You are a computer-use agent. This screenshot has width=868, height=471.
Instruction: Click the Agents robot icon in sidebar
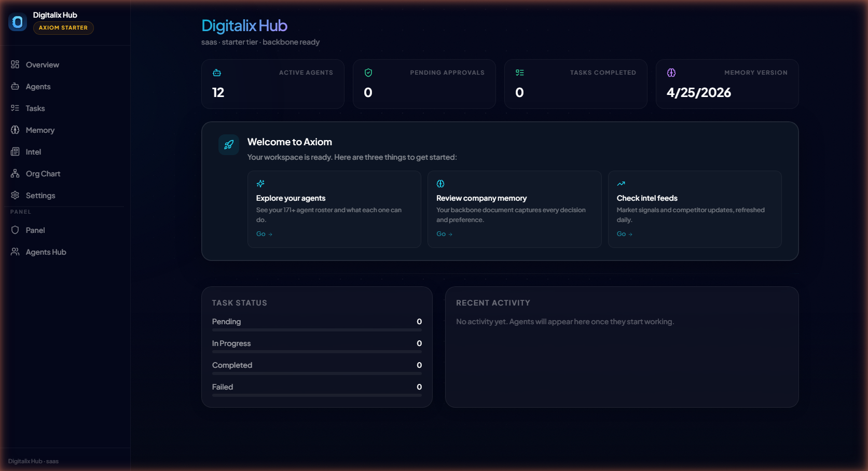(15, 86)
